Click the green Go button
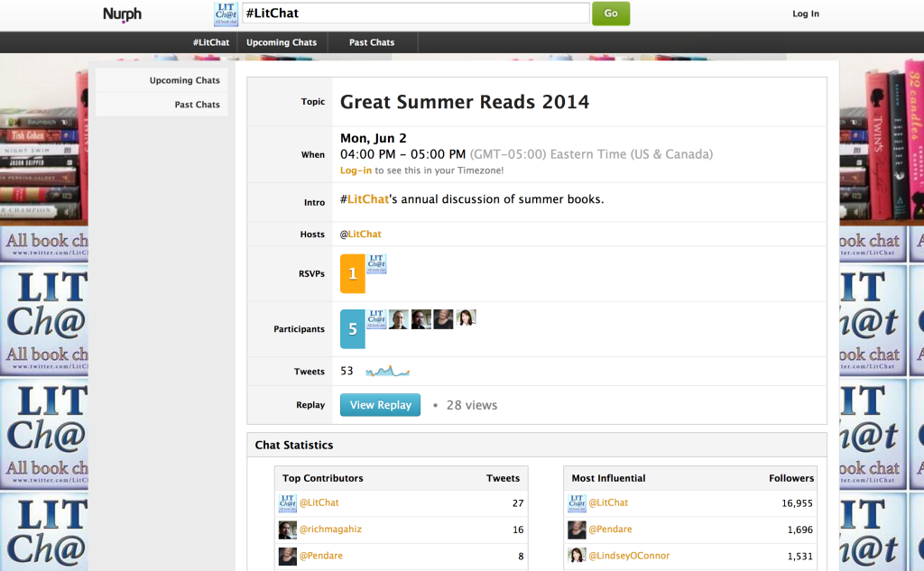The width and height of the screenshot is (924, 571). coord(611,14)
